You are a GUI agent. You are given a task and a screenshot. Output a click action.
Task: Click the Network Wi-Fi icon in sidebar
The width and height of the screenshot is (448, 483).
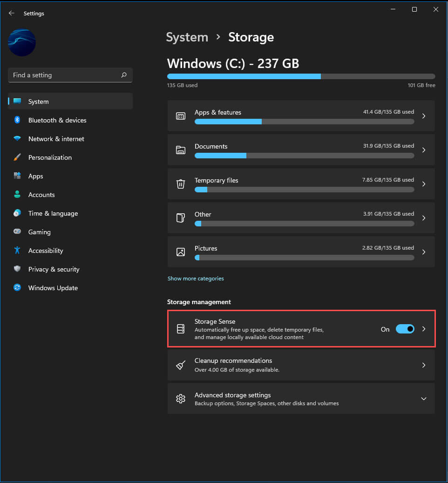click(x=17, y=139)
